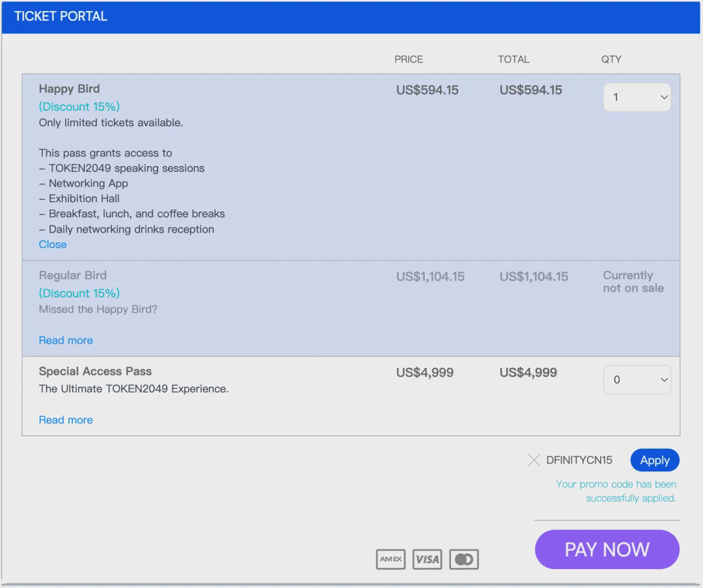Click the Happy Bird Discount 15% label

click(79, 107)
